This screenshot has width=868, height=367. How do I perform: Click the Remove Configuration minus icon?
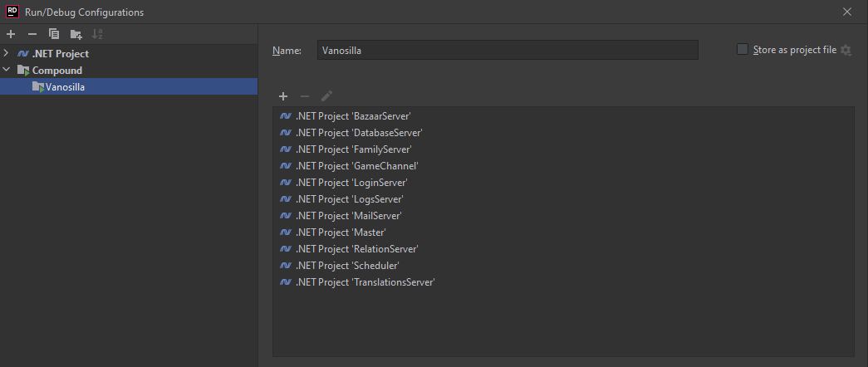32,34
